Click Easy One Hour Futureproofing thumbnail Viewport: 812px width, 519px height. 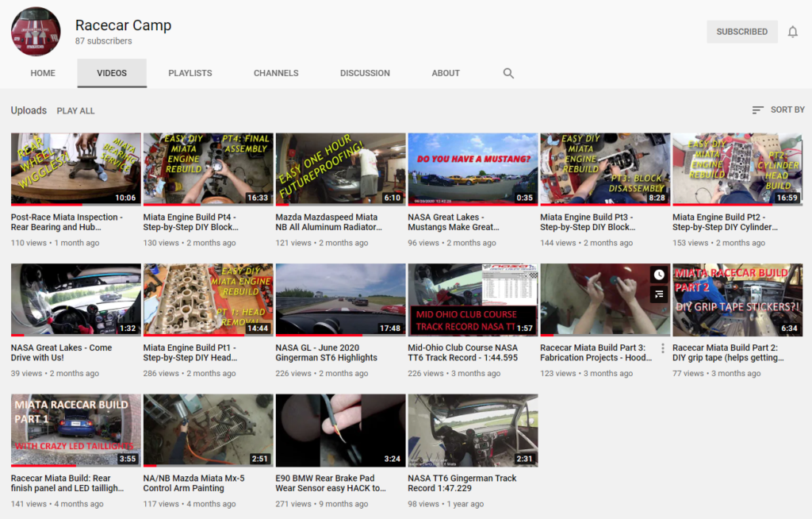[341, 170]
